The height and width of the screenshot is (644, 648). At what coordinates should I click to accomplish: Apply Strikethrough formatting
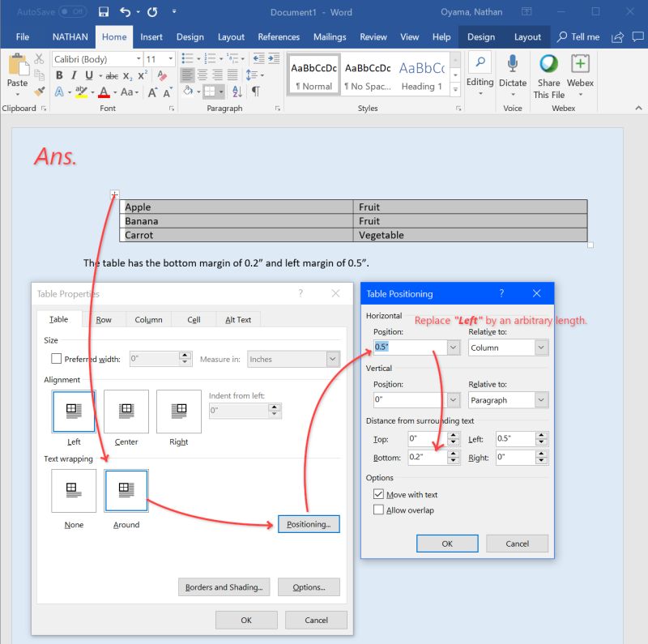pyautogui.click(x=113, y=75)
